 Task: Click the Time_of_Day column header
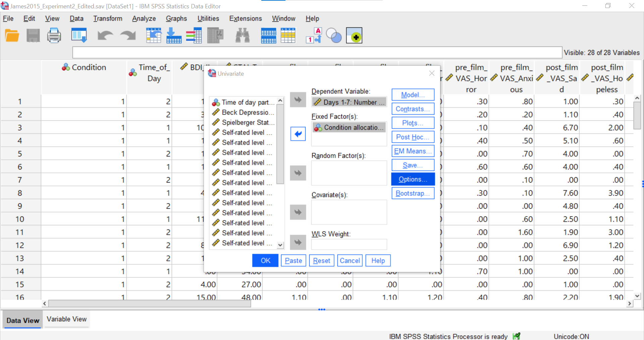(x=150, y=77)
